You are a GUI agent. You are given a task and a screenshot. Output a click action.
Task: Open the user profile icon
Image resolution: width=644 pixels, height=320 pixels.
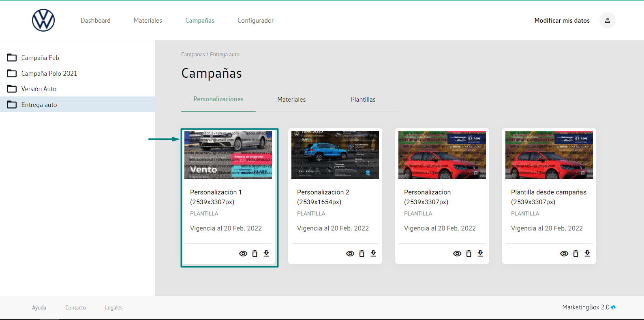click(x=607, y=20)
